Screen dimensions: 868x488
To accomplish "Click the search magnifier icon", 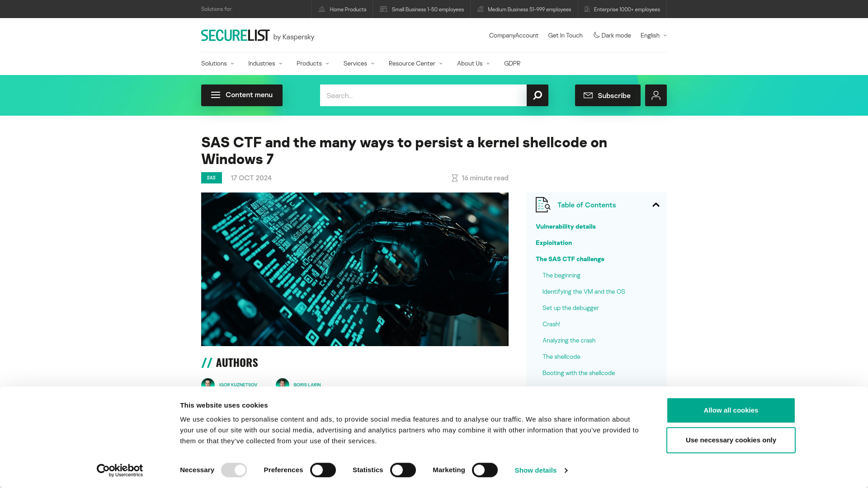I will [x=537, y=95].
